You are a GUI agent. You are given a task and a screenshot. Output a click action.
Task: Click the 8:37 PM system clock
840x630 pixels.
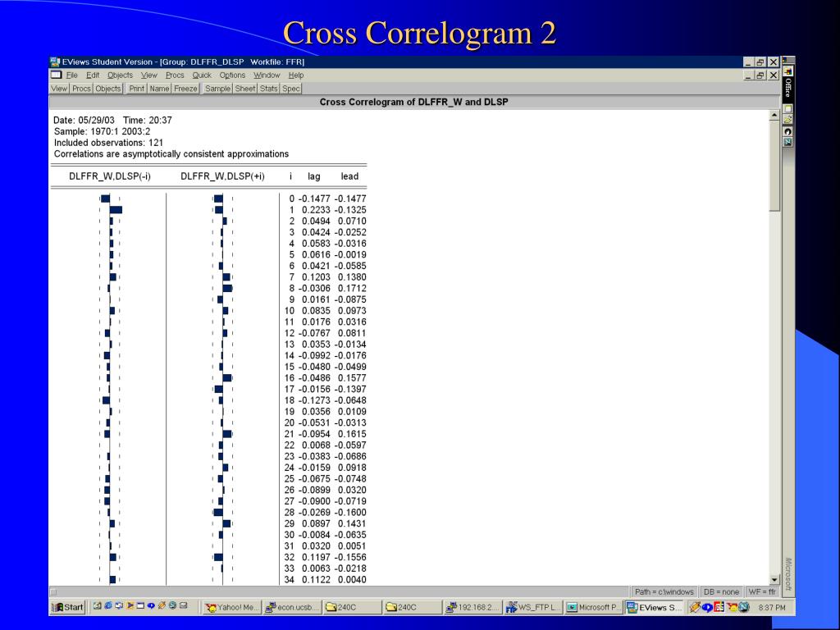pyautogui.click(x=772, y=608)
